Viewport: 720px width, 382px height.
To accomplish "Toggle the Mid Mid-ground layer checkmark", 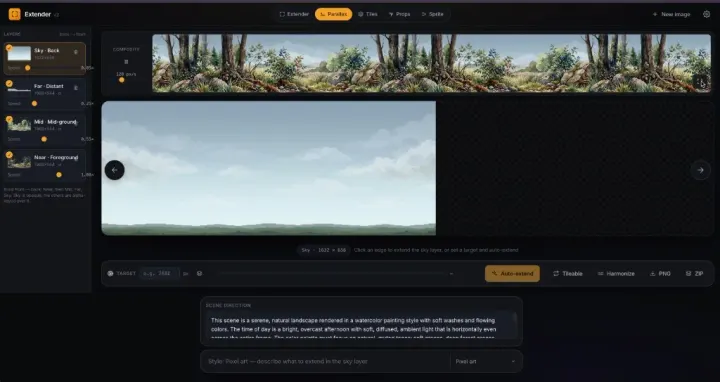I will (x=9, y=119).
